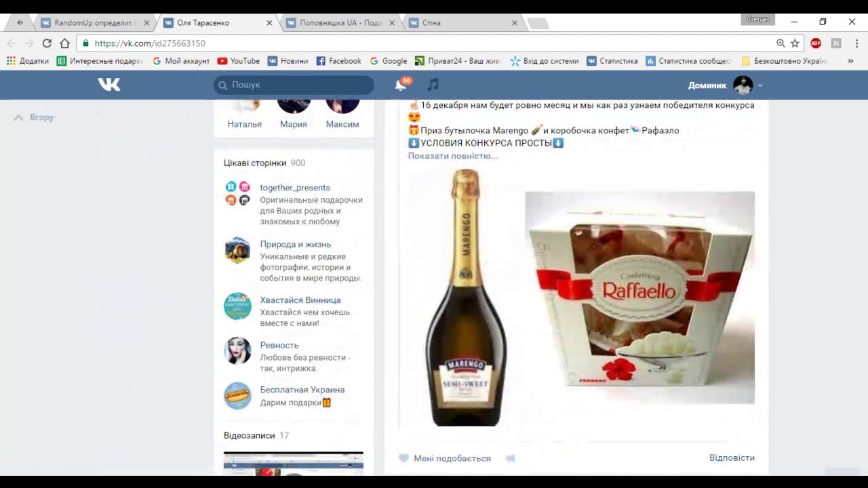
Task: Open the Бесплатная Украина page
Action: click(302, 390)
